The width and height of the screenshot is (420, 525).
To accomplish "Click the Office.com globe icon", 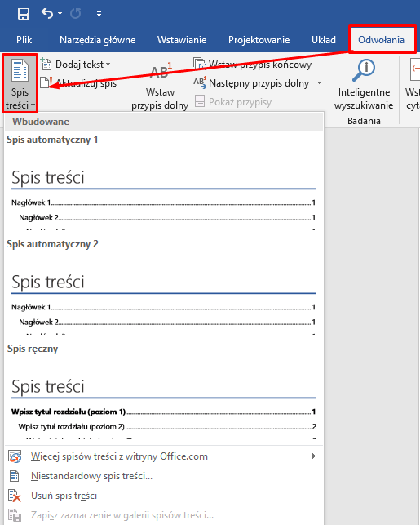I will 15,456.
